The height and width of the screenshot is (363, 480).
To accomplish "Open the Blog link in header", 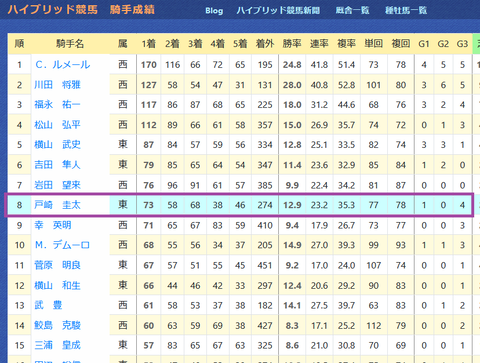I will 214,11.
